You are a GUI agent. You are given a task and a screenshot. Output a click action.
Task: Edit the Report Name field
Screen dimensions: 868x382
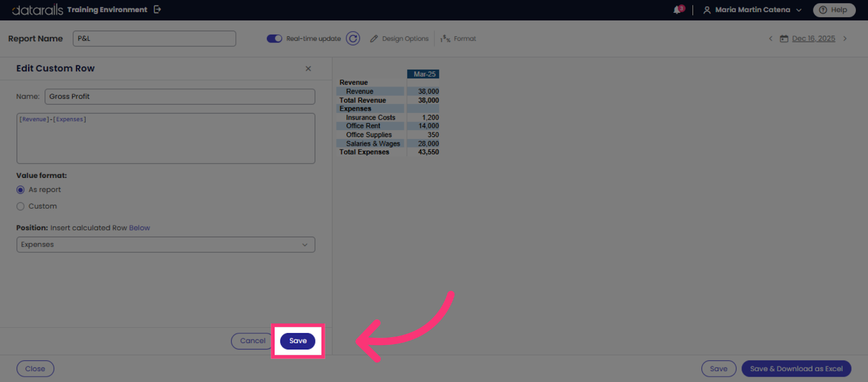(154, 38)
